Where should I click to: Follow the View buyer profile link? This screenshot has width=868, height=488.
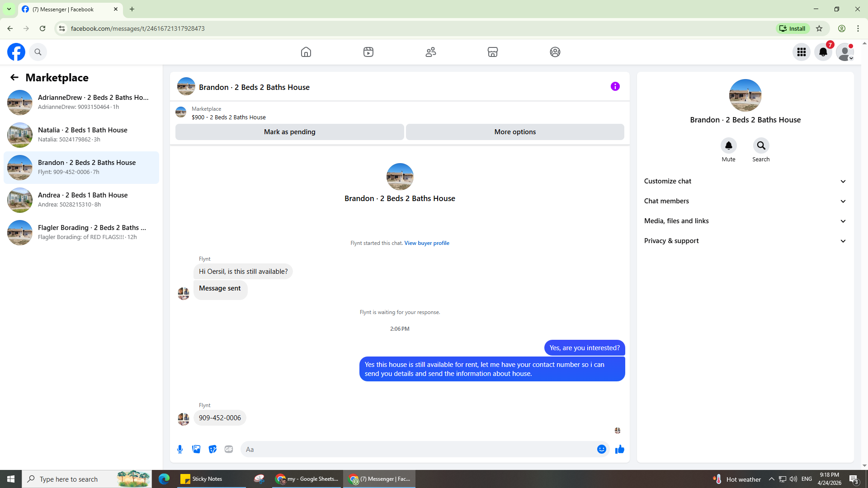pos(427,243)
